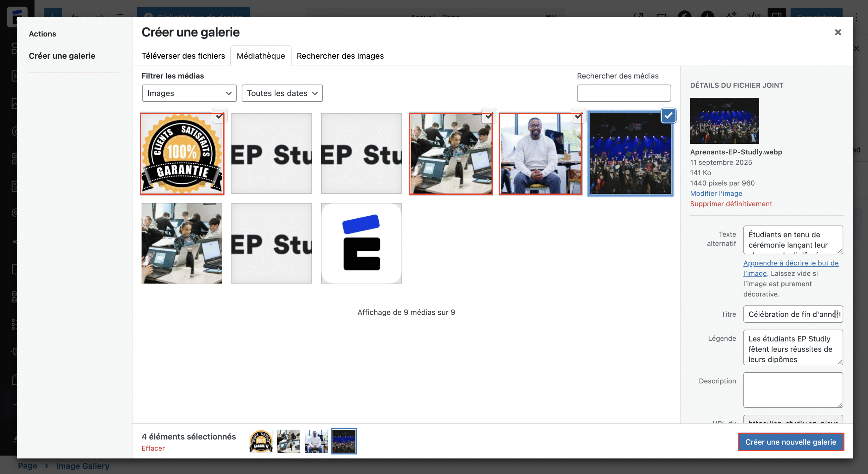Uncheck the Clients Satisfaits badge image
Viewport: 868px width, 474px height.
tap(220, 116)
